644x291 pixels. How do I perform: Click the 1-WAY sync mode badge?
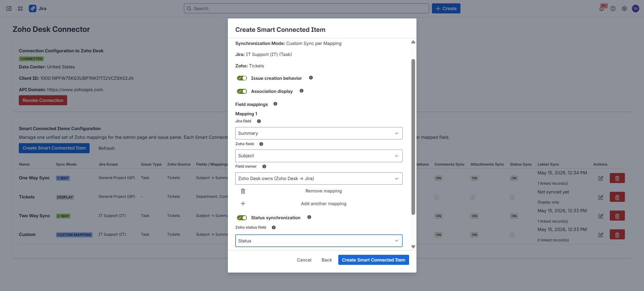pyautogui.click(x=63, y=178)
